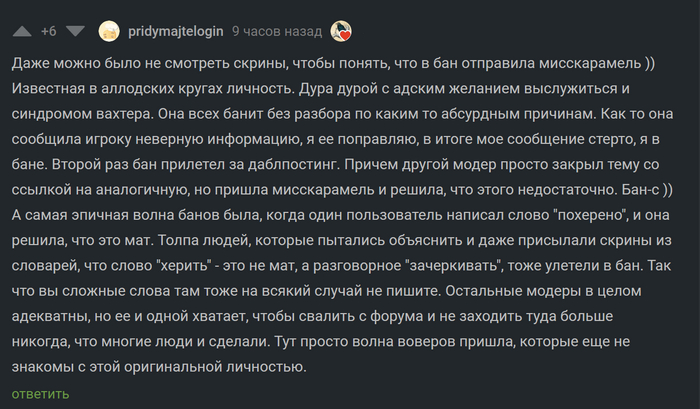This screenshot has width=700, height=409.
Task: Downvote the comment with the down arrow
Action: pos(77,32)
